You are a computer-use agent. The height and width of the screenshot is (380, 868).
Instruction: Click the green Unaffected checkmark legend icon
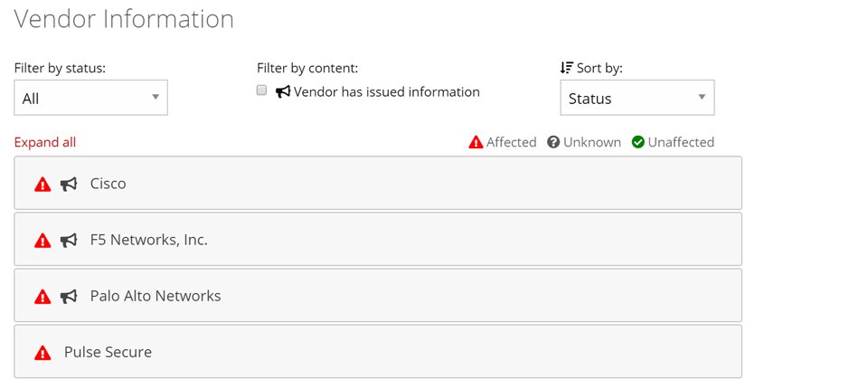tap(638, 142)
